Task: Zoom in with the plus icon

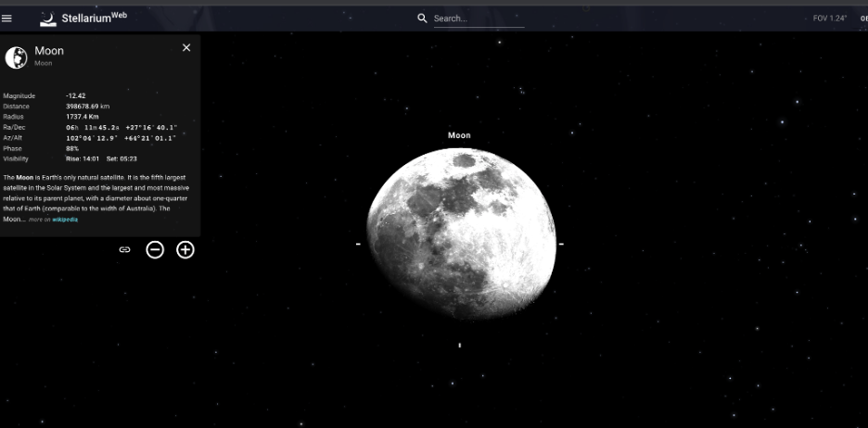Action: pyautogui.click(x=185, y=249)
